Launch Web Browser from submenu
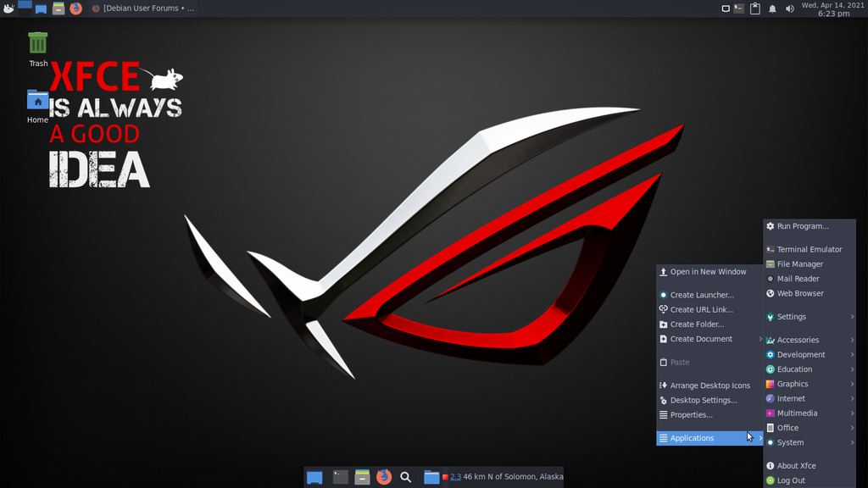Viewport: 868px width, 488px height. click(810, 293)
